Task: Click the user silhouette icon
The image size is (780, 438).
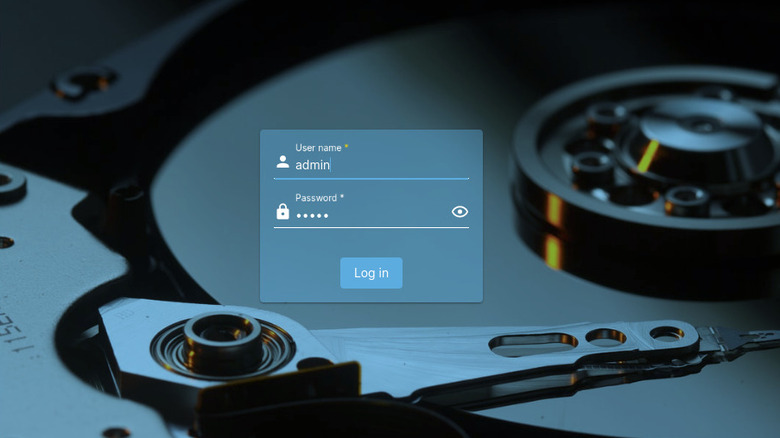Action: pos(283,162)
